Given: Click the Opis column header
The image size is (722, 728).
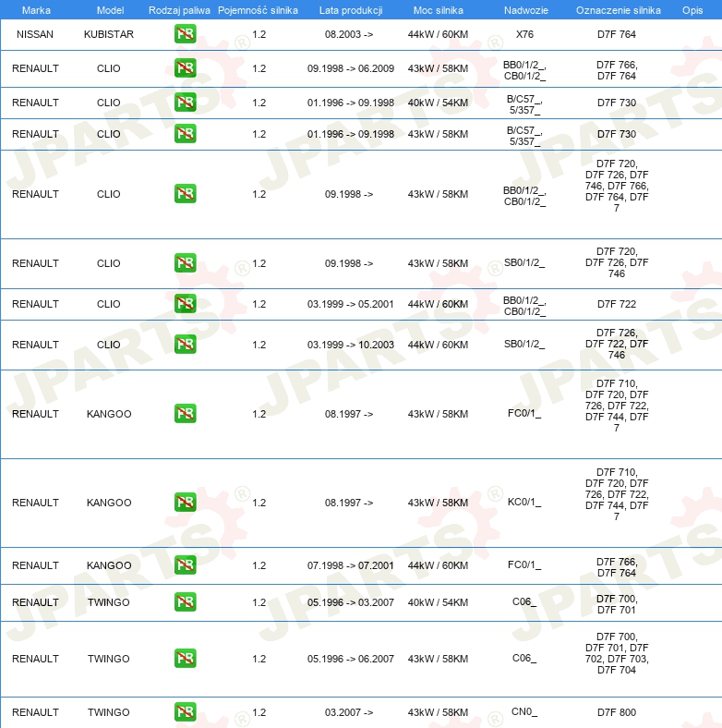Looking at the screenshot, I should pos(692,10).
